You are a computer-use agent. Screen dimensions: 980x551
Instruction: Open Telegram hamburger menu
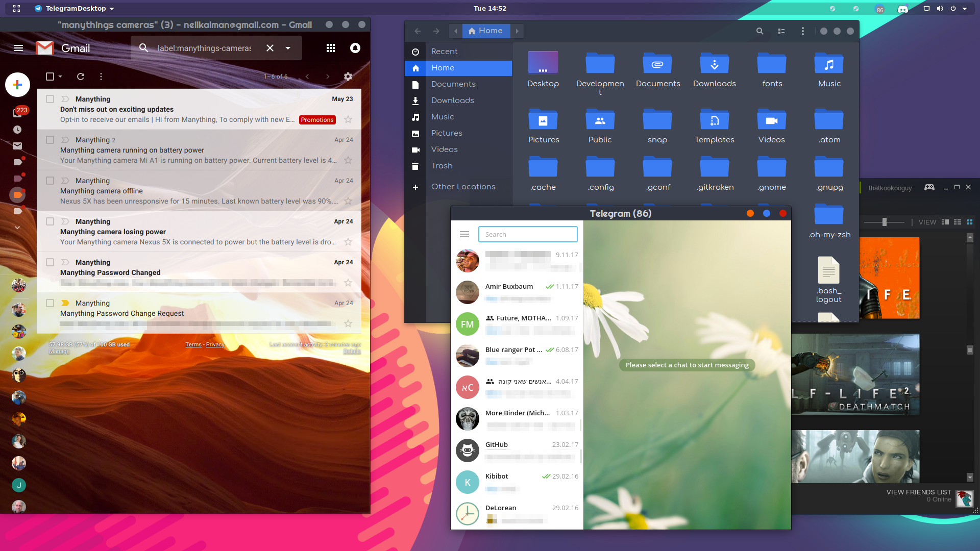pos(464,234)
